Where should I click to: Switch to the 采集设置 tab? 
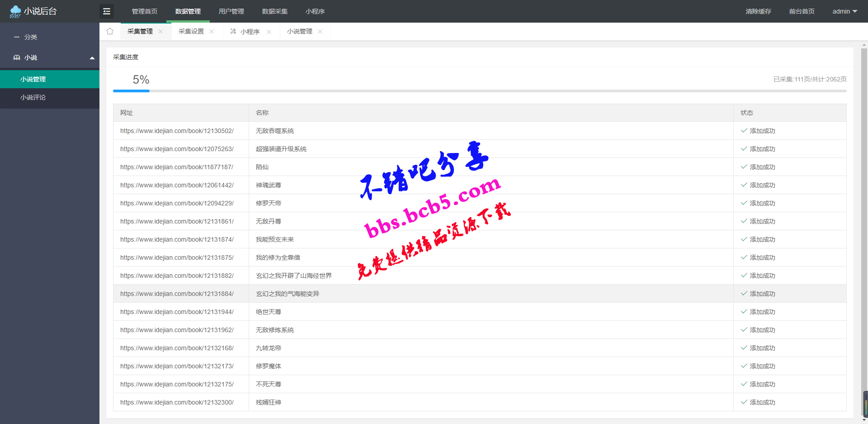pos(191,31)
